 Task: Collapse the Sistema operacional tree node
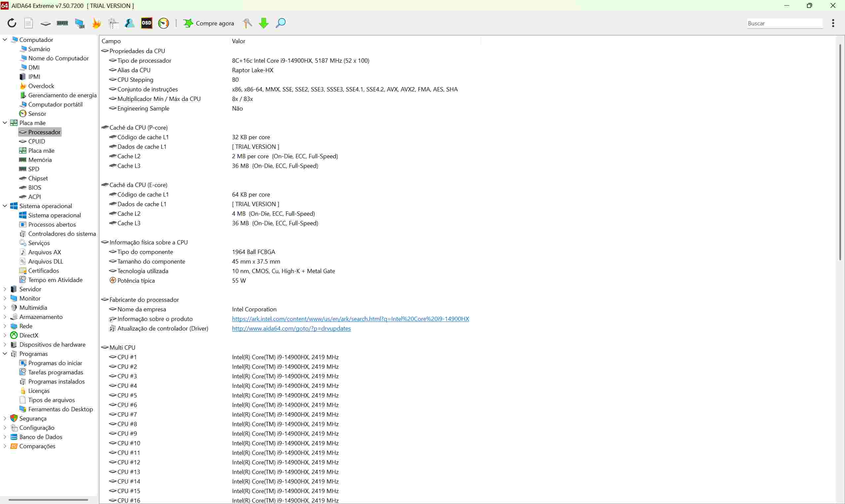(5, 206)
